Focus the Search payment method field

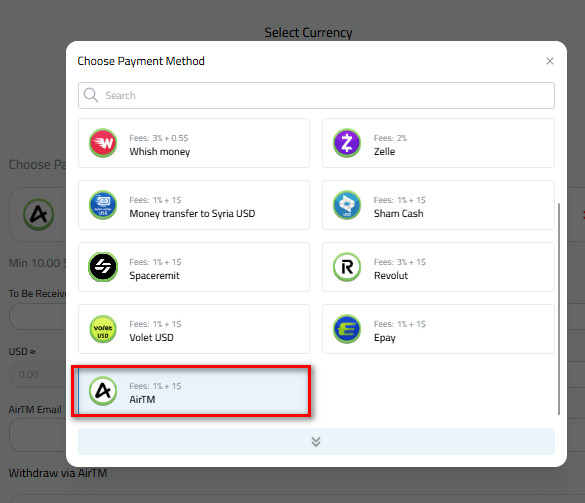tap(316, 96)
